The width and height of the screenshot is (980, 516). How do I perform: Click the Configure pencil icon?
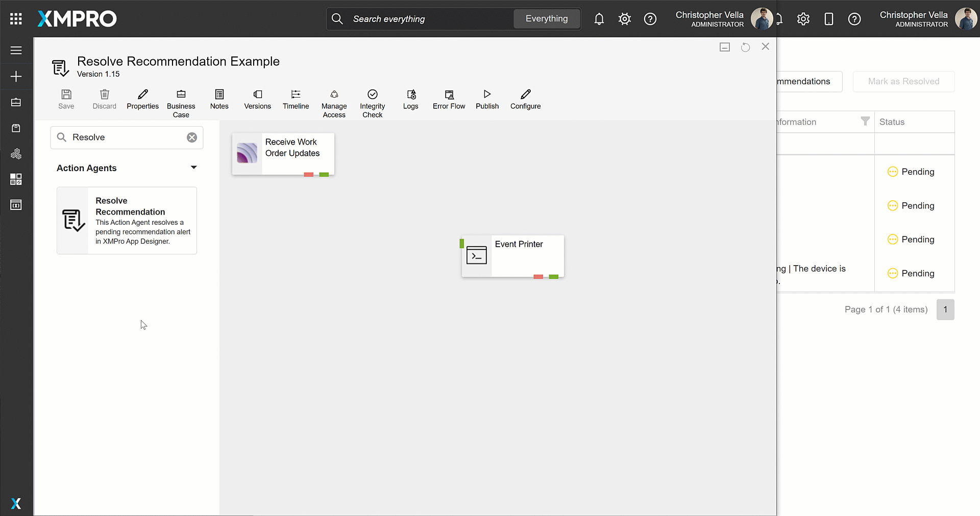click(x=525, y=95)
